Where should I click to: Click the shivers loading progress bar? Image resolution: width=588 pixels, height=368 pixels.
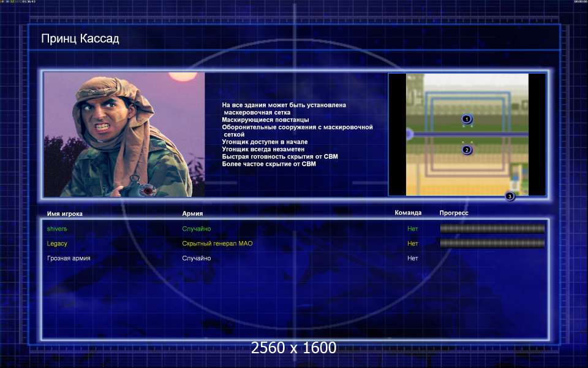(x=492, y=229)
